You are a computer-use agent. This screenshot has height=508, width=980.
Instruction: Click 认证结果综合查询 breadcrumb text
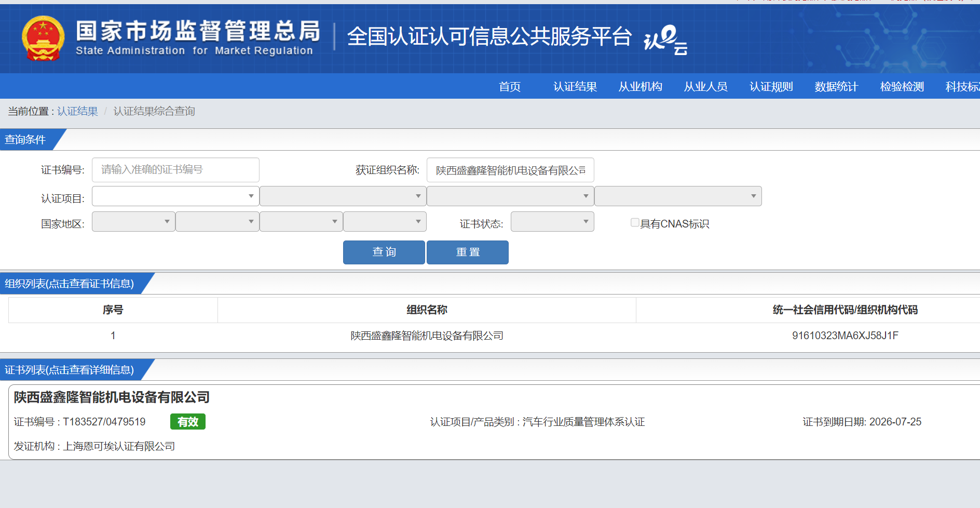click(x=154, y=111)
